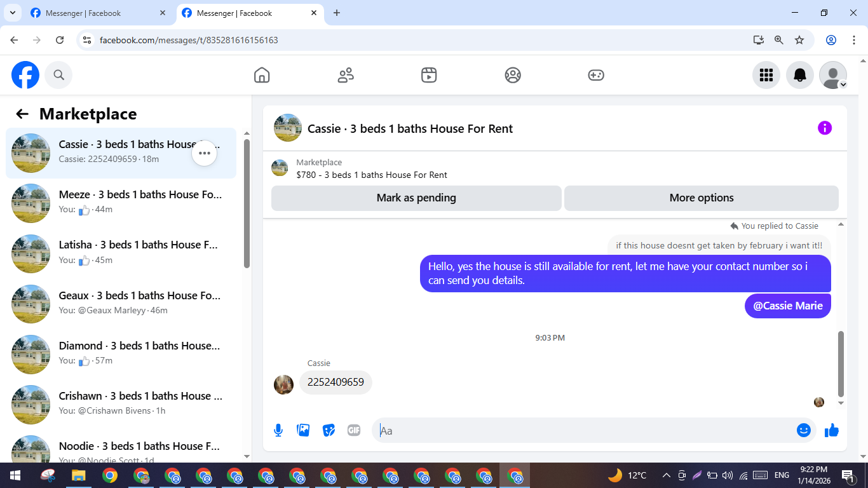Open the Facebook search icon
Viewport: 868px width, 488px height.
tap(58, 75)
